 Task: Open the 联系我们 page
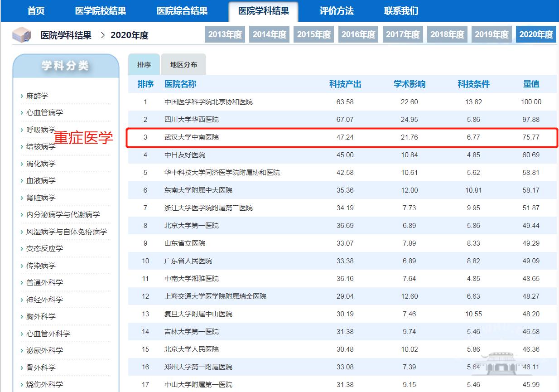pyautogui.click(x=401, y=11)
